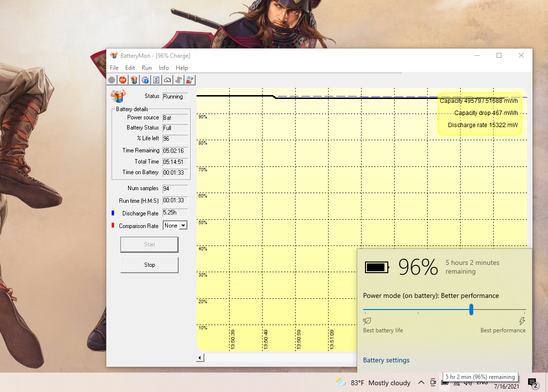Screen dimensions: 548x392
Task: Click the Capacity 49579 / 51688 mWh label
Action: (479, 101)
